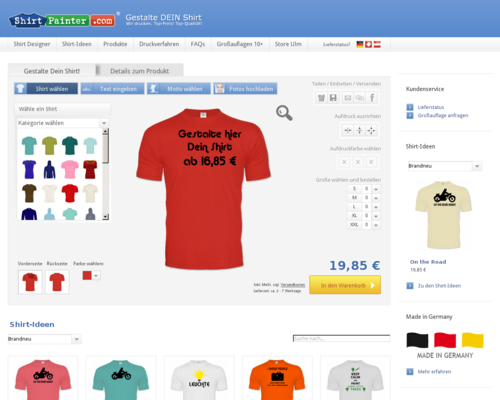Open FAQs menu item
The image size is (500, 400).
(198, 44)
